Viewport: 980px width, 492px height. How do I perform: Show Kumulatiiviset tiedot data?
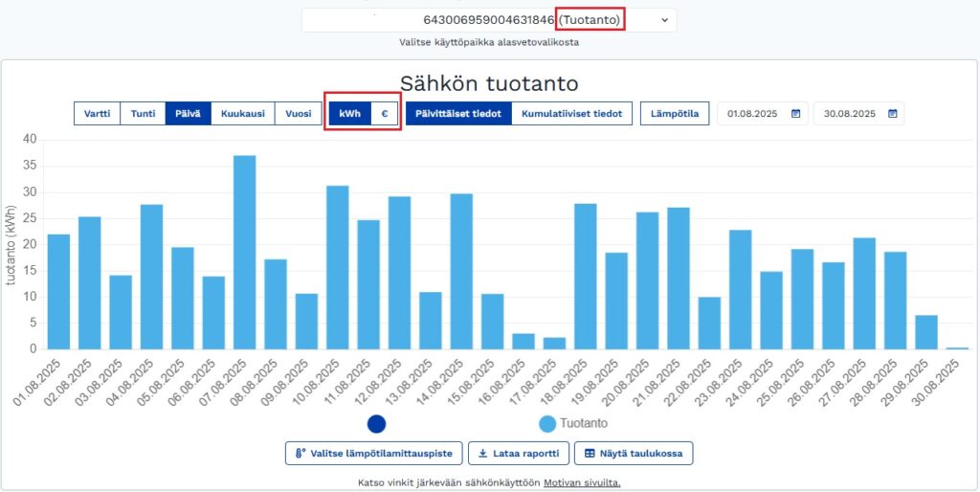(x=571, y=114)
